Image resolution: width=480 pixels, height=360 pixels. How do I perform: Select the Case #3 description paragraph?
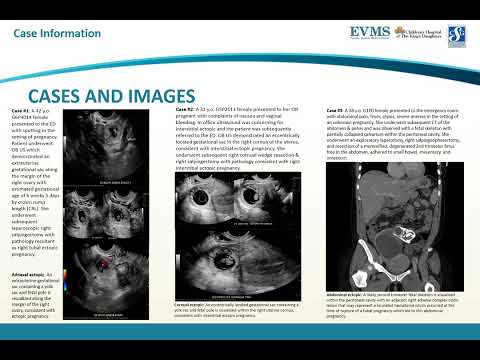[x=393, y=134]
